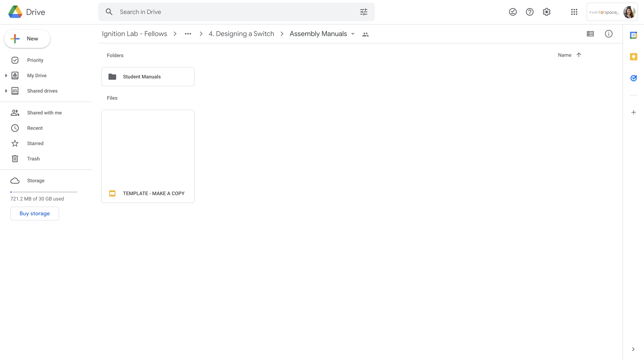Viewport: 644px width, 360px height.
Task: Open the Google Calendar side panel
Action: tap(633, 35)
